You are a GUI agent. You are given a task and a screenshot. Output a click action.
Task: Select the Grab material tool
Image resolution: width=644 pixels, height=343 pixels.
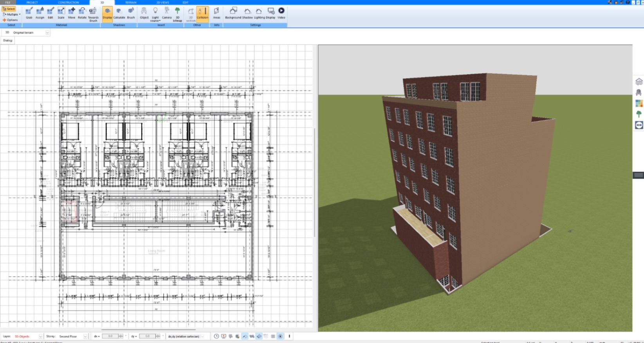click(x=29, y=13)
